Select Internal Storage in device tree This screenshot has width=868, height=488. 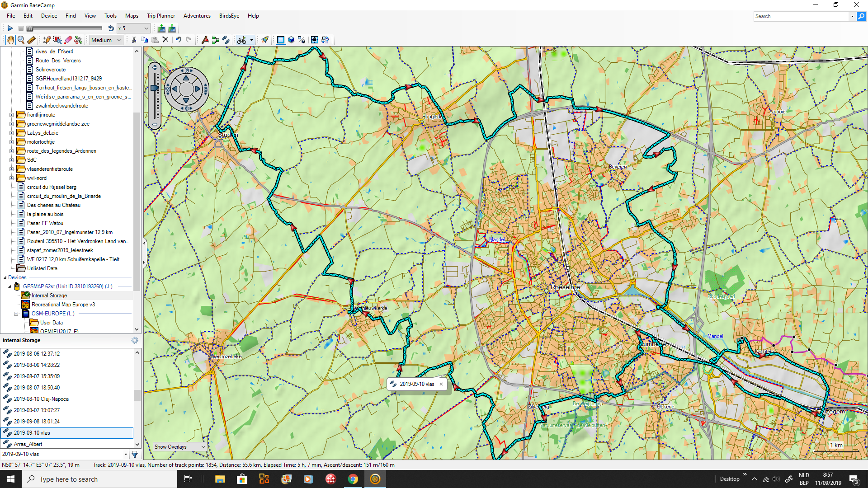point(49,296)
